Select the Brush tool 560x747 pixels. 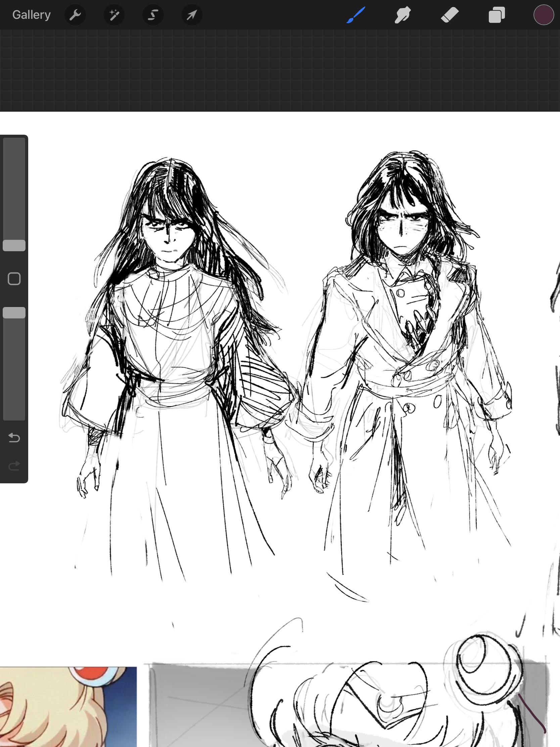click(x=356, y=15)
